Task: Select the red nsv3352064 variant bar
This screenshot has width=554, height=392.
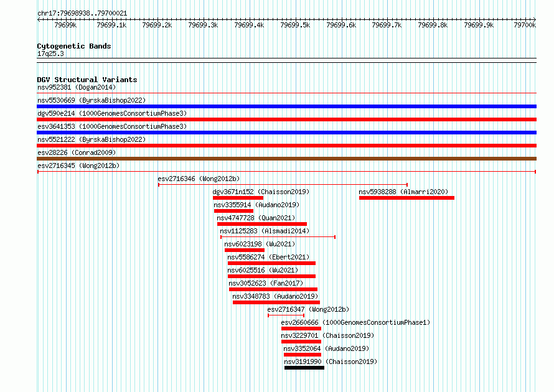Action: [303, 355]
